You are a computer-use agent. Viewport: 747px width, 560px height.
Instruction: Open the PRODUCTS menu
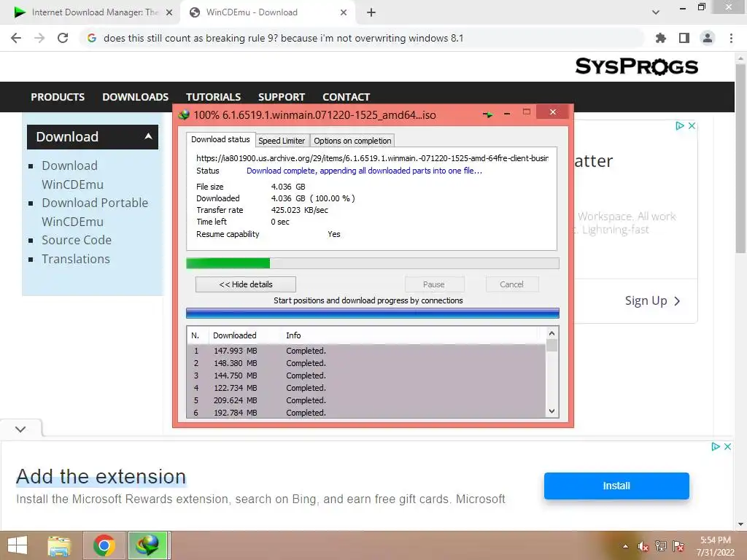[58, 97]
